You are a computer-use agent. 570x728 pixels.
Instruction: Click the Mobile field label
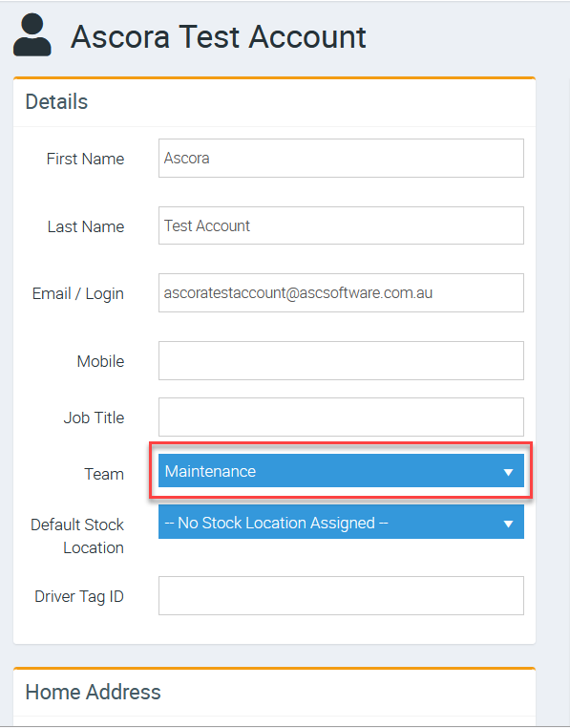point(100,361)
